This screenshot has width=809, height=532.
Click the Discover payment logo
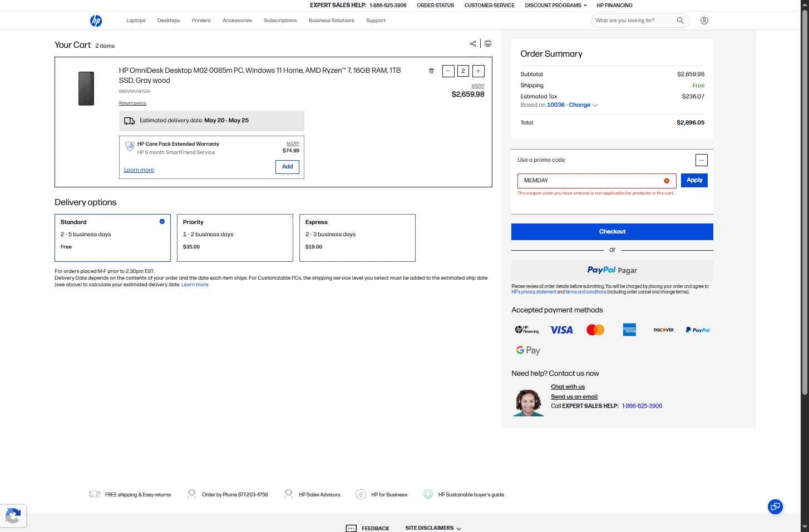(663, 330)
